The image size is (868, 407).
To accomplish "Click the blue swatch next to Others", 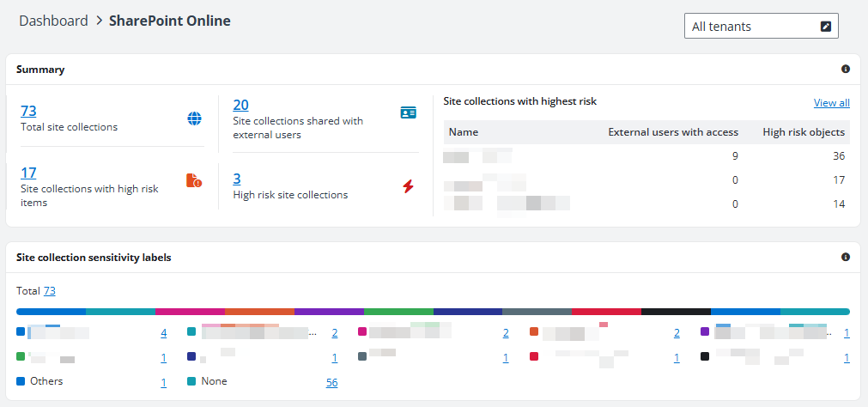I will [x=21, y=381].
